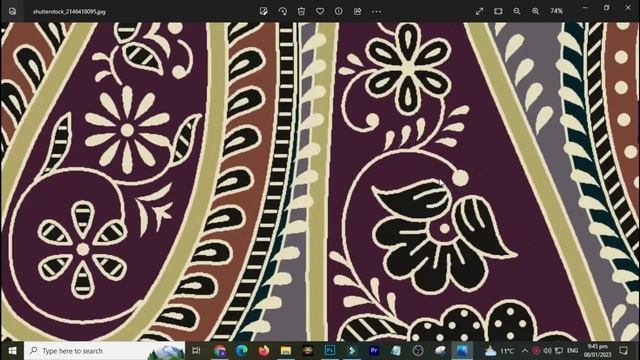Open the Edit image tool
640x360 pixels.
click(264, 11)
